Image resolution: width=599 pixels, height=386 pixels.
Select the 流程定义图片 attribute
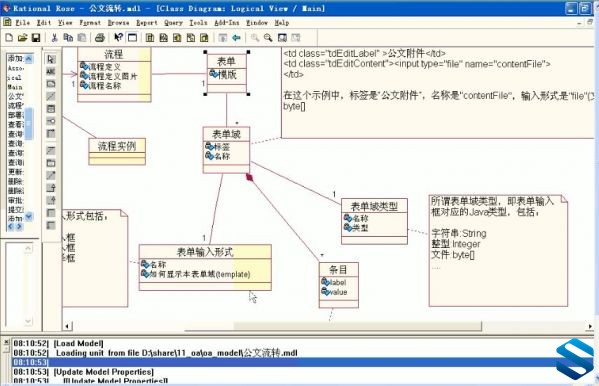pos(108,76)
